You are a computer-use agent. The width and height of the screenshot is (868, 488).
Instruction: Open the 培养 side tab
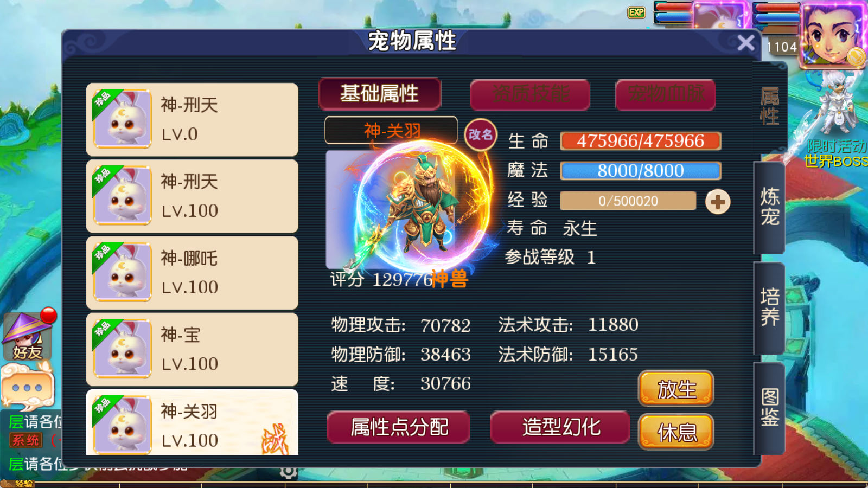coord(769,307)
